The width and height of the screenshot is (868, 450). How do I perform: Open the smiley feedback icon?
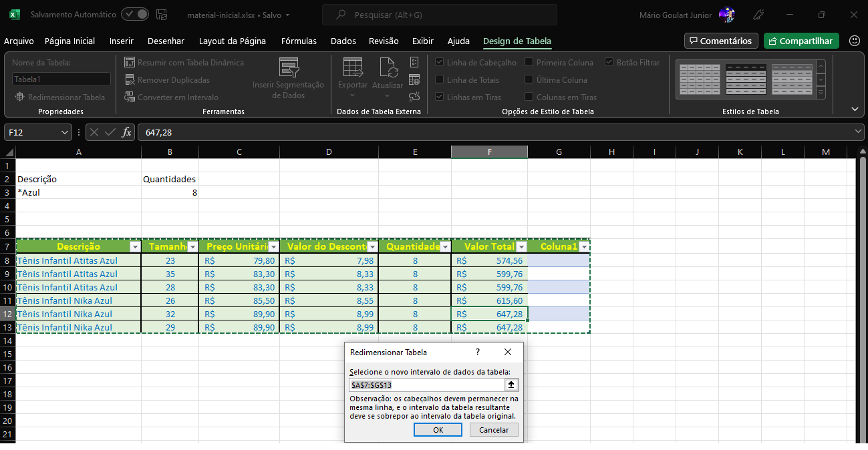854,41
